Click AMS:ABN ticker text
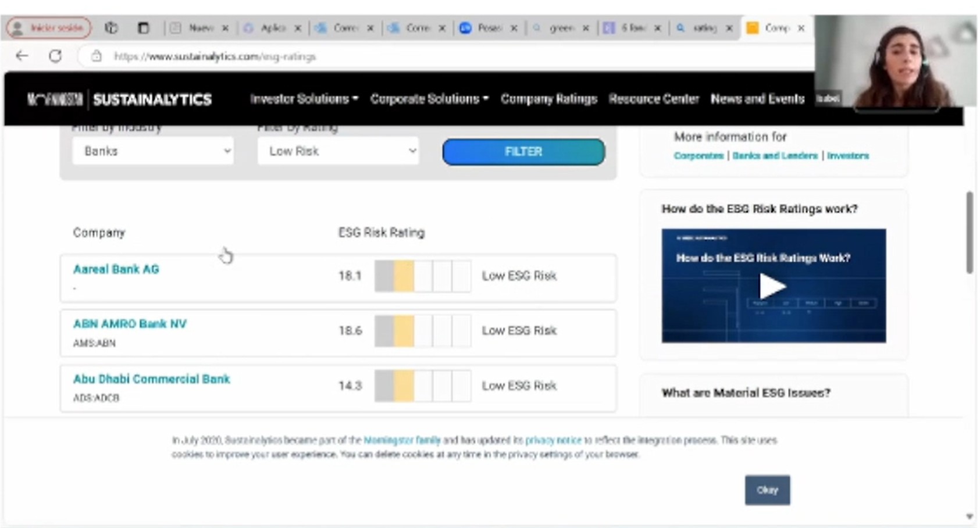 (x=94, y=343)
